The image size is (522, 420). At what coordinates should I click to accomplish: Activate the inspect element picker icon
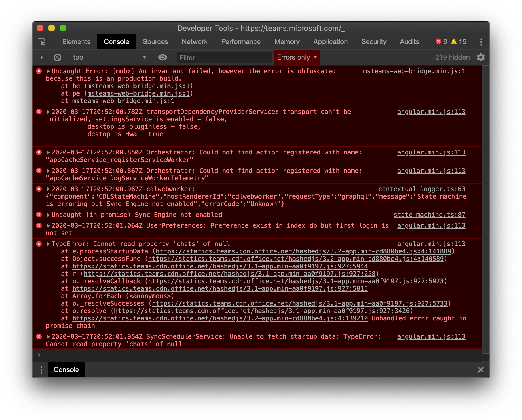click(x=41, y=42)
